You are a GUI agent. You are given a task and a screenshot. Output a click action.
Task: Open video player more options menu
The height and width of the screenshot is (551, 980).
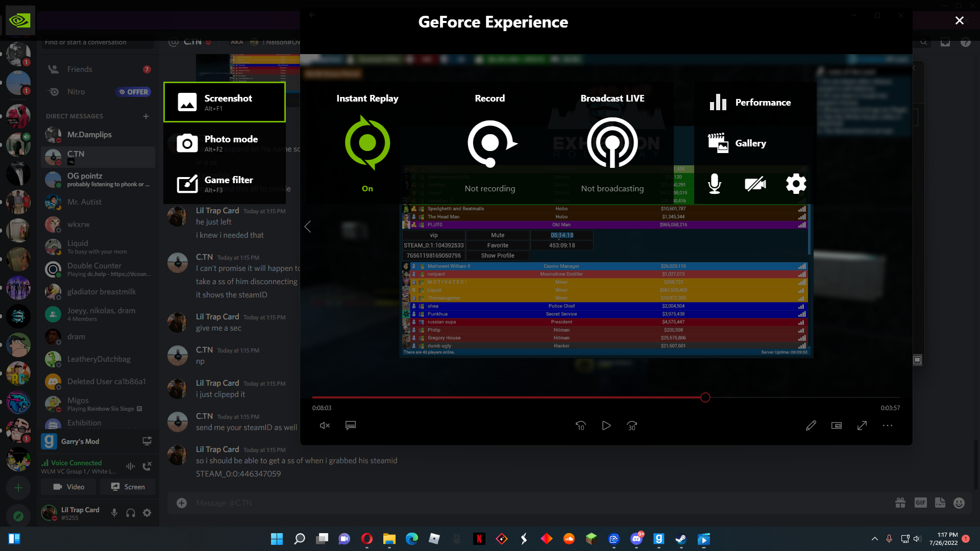[x=888, y=425]
